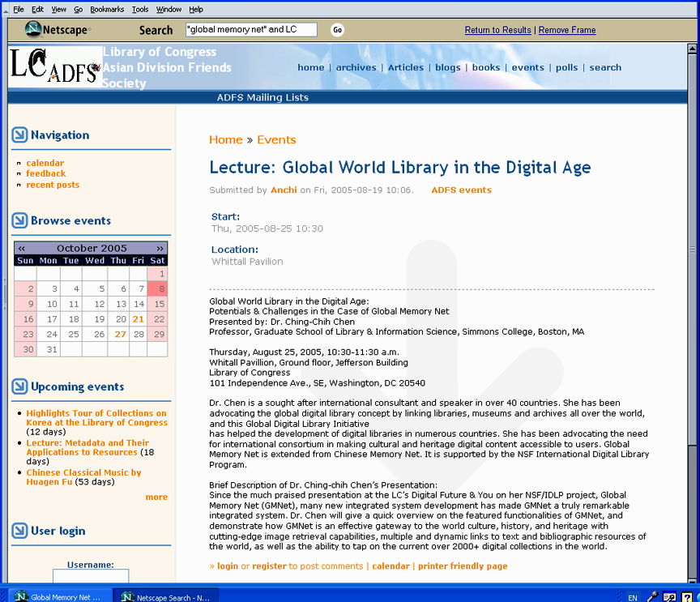The height and width of the screenshot is (602, 700).
Task: Open the Bookmarks menu
Action: pyautogui.click(x=107, y=9)
